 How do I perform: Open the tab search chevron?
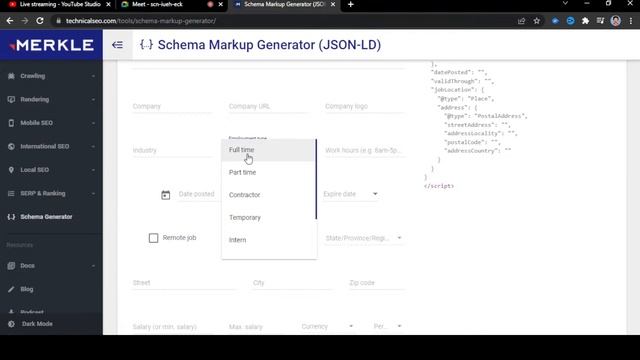(565, 4)
